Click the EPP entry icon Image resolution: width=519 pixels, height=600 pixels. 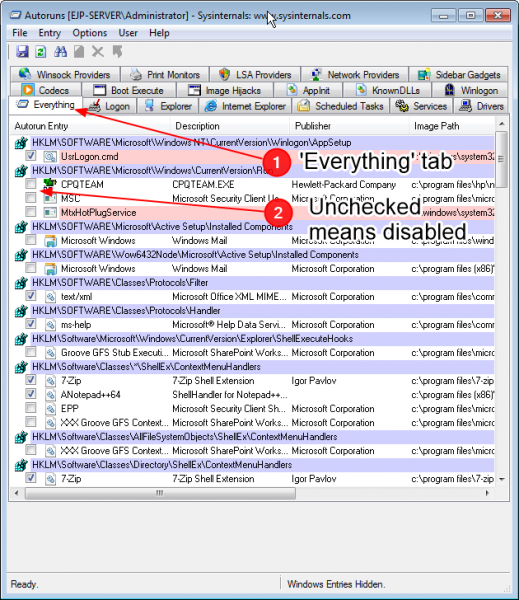click(50, 409)
